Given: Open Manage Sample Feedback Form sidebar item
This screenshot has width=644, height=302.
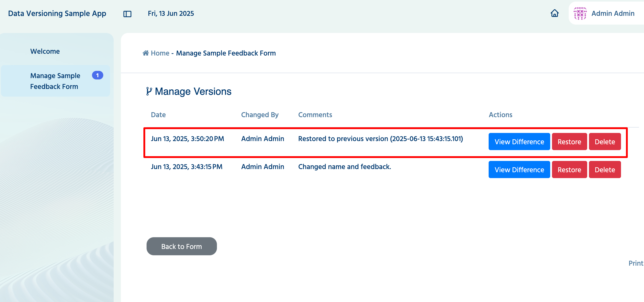Looking at the screenshot, I should [55, 81].
